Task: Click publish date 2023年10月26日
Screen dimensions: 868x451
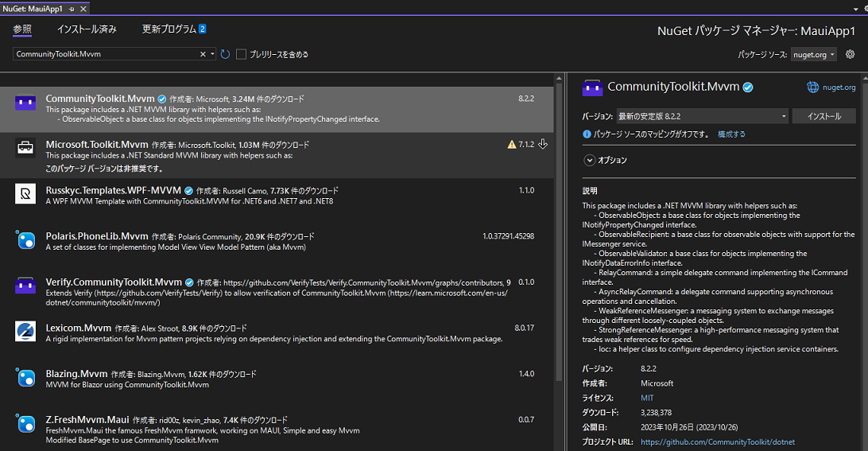Action: click(689, 427)
